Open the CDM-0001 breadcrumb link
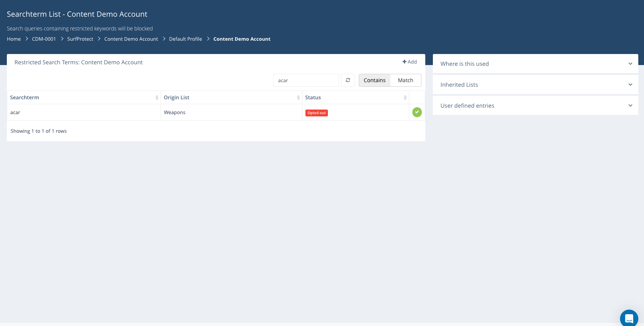This screenshot has height=326, width=644. [x=44, y=39]
